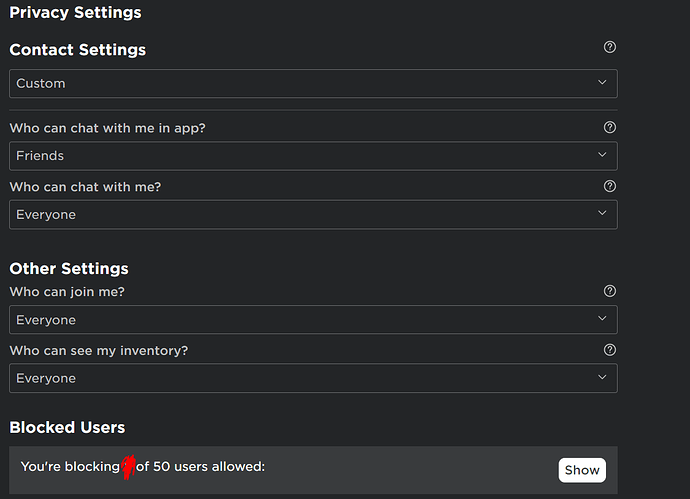The width and height of the screenshot is (690, 499).
Task: Click the Contact Settings section heading
Action: coord(77,49)
